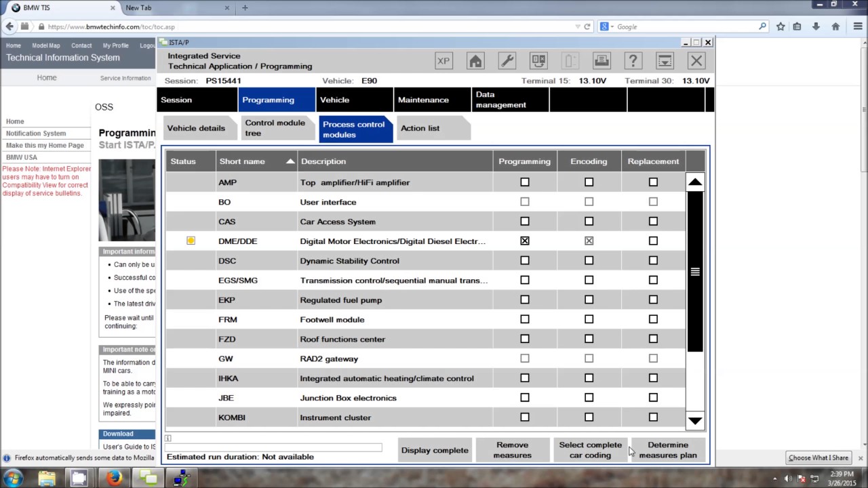Uncheck Programming checkbox for DME/DDE

coord(525,241)
